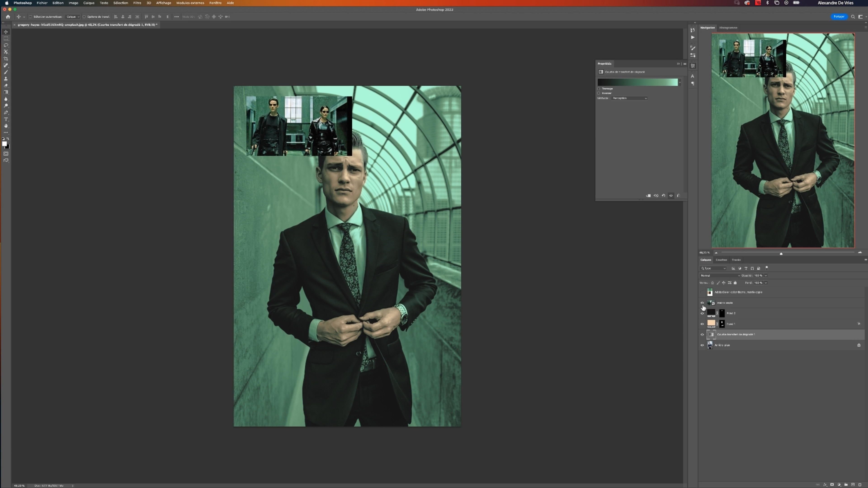Filter layers by text type icon
Viewport: 868px width, 488px height.
click(746, 268)
